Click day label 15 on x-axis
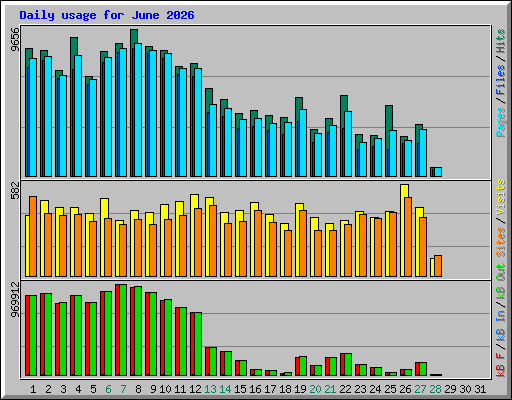 240,389
